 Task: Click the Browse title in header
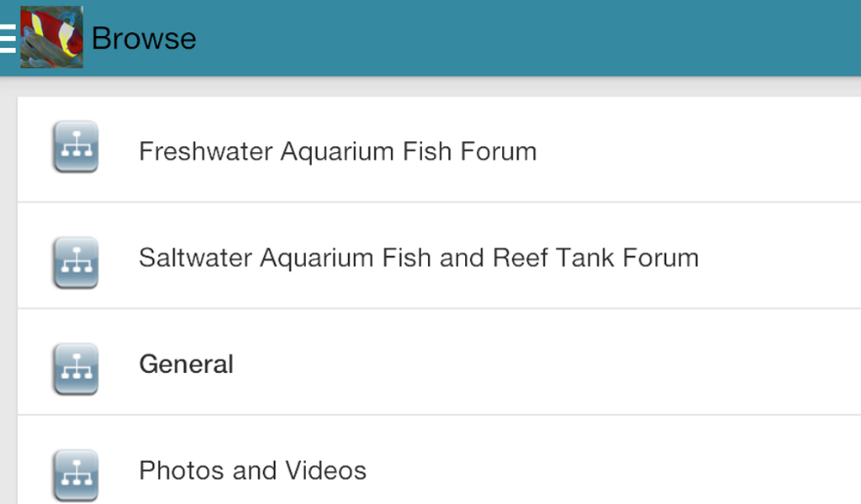(x=144, y=39)
